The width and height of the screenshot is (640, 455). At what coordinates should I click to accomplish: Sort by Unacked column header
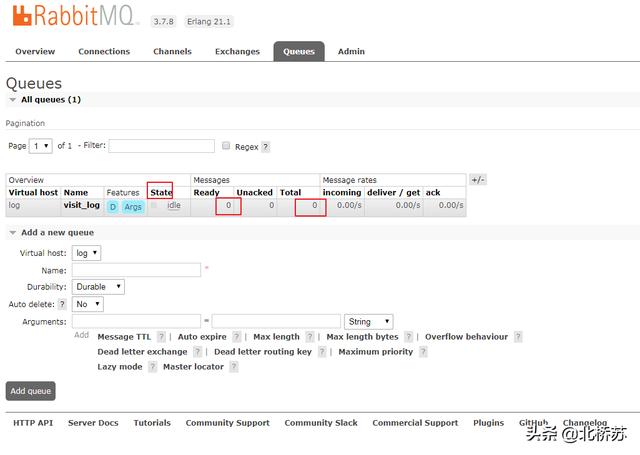tap(254, 192)
